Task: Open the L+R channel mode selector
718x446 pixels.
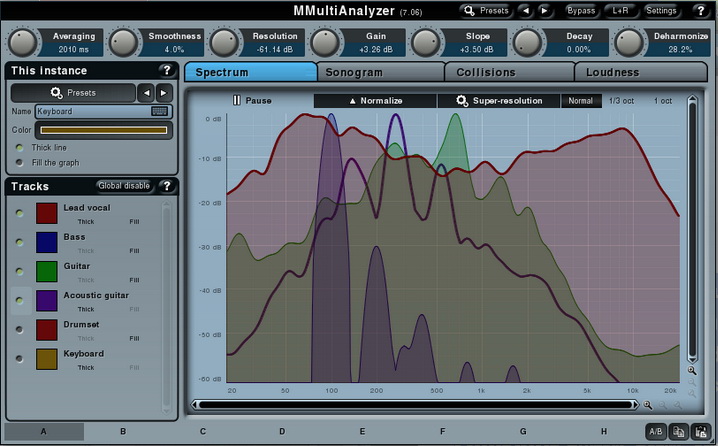Action: [x=620, y=11]
